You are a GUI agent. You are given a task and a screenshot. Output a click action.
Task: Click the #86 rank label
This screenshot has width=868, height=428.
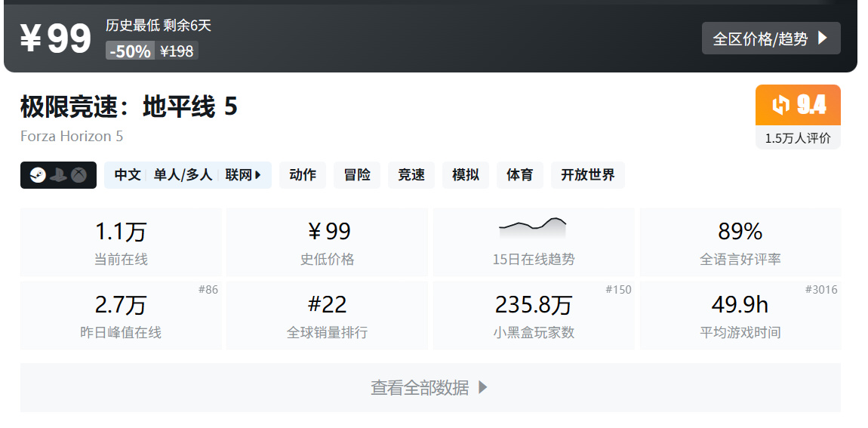click(x=208, y=289)
